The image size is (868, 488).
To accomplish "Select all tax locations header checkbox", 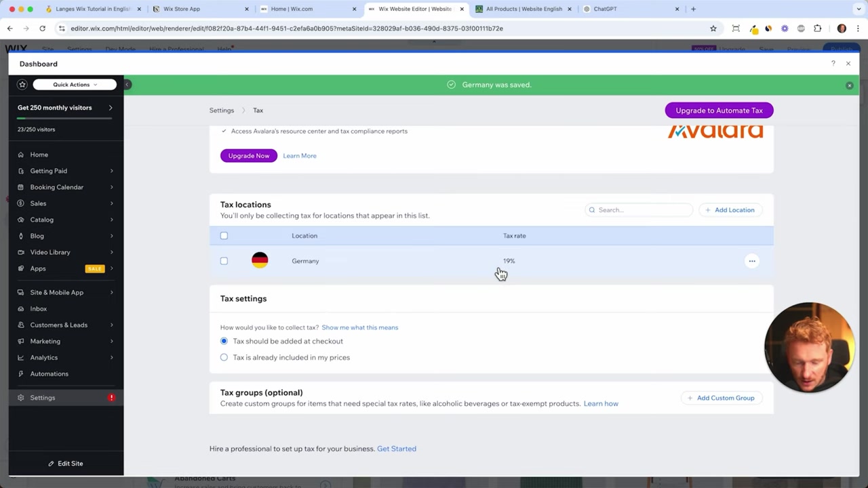I will click(x=224, y=236).
